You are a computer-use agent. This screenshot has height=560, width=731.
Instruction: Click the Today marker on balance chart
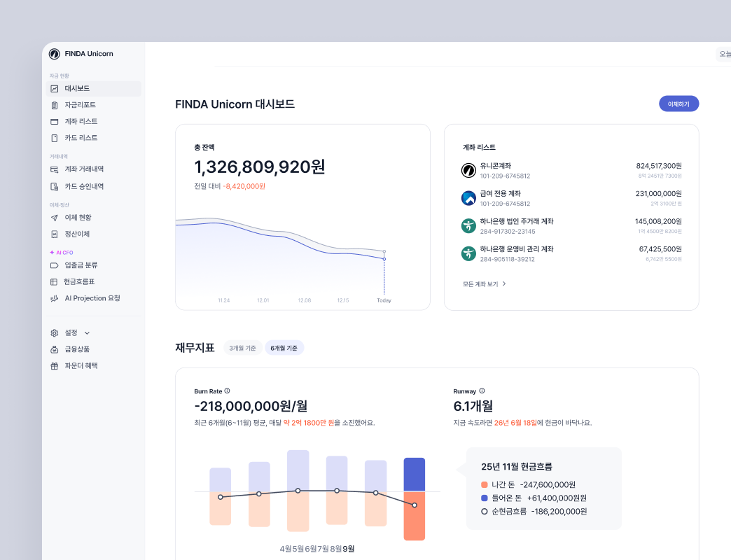(x=384, y=258)
